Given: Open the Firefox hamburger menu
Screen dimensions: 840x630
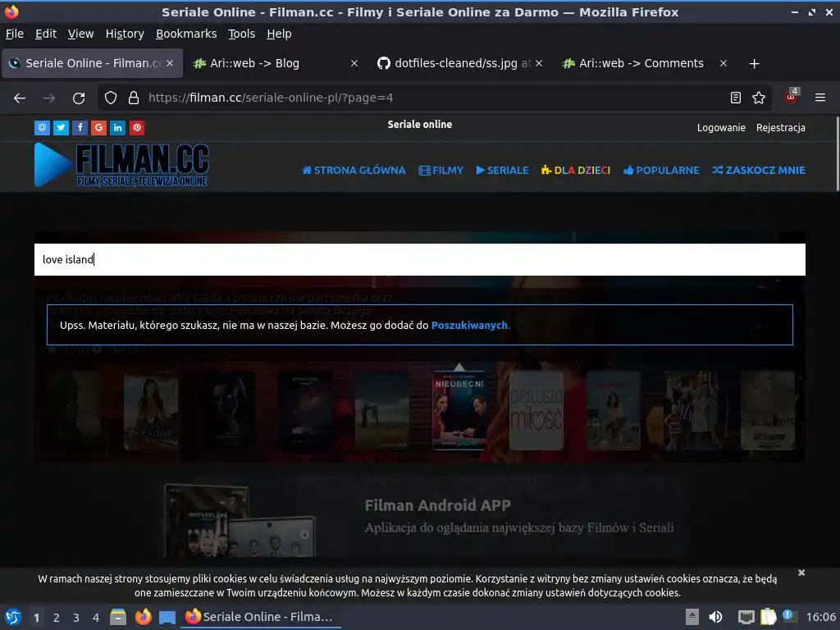Looking at the screenshot, I should [820, 98].
